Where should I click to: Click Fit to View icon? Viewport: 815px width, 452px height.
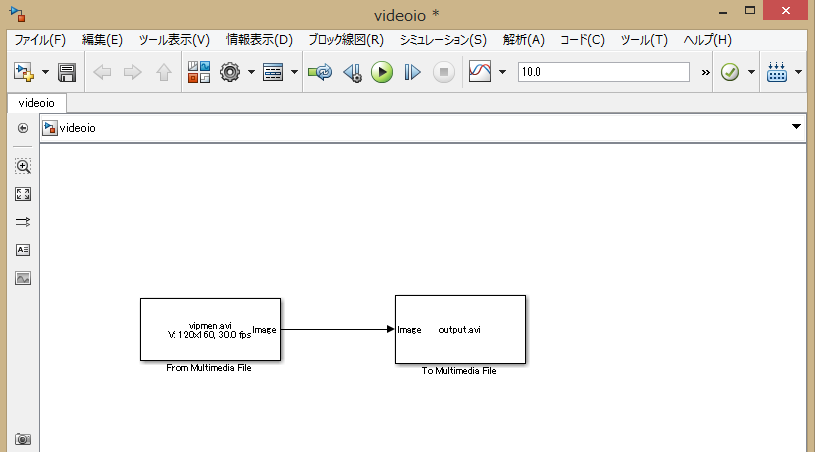coord(23,194)
